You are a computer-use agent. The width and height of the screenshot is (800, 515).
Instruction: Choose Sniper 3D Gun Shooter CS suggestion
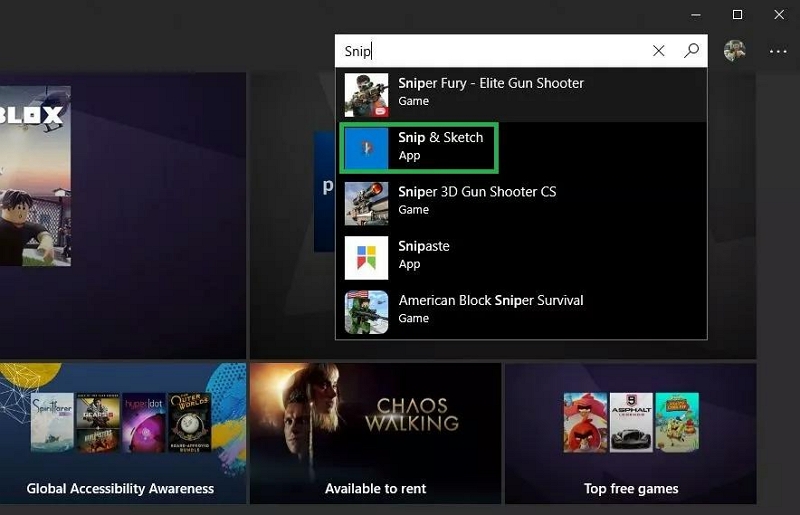coord(521,203)
